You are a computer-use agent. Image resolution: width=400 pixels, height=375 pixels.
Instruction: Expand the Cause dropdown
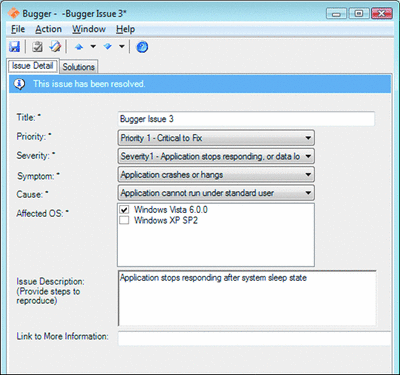coord(216,193)
